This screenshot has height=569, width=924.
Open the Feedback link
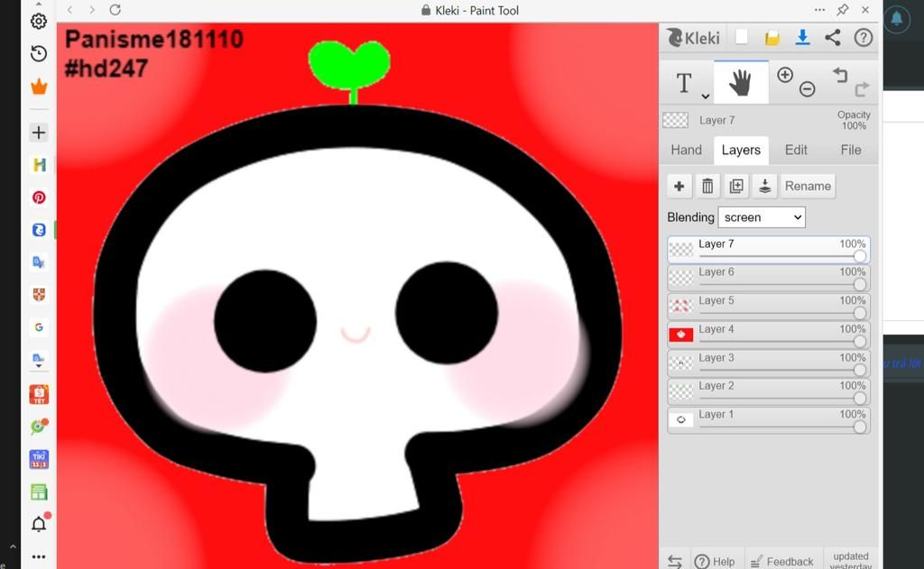click(x=782, y=562)
